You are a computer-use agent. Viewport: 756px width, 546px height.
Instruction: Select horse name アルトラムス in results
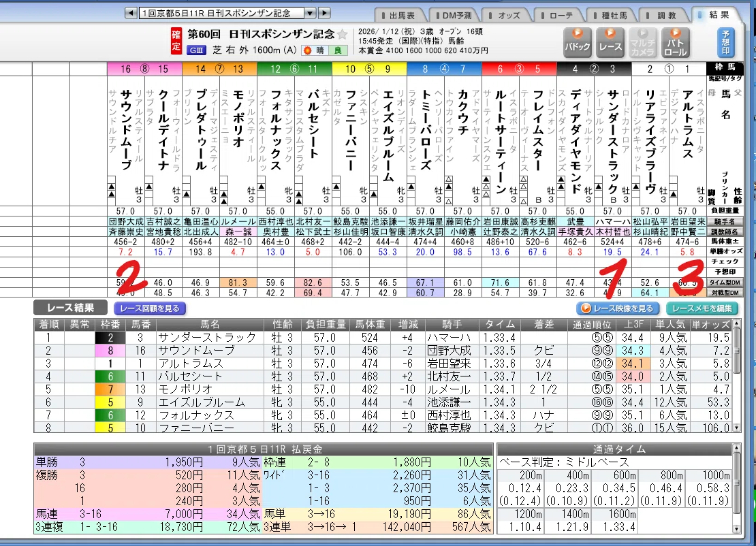(x=191, y=364)
